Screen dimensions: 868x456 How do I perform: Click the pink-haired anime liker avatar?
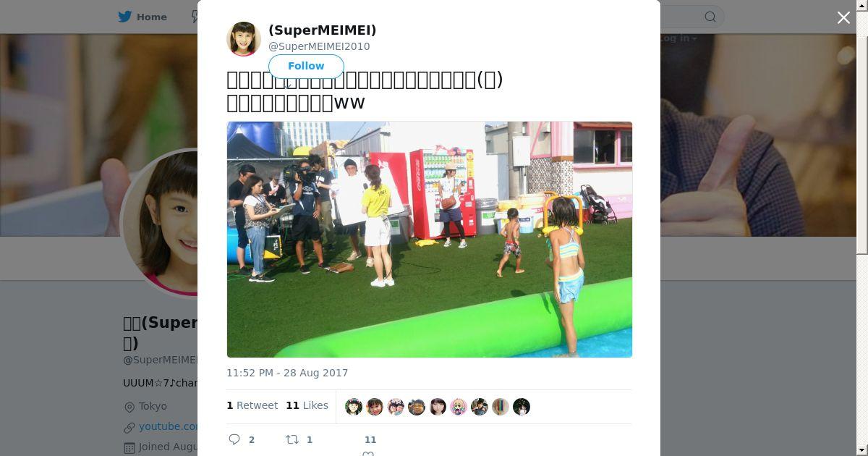(x=459, y=407)
